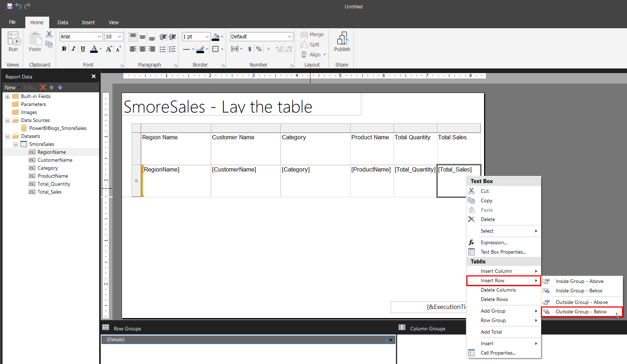This screenshot has height=364, width=627.
Task: Run the report preview
Action: [13, 42]
